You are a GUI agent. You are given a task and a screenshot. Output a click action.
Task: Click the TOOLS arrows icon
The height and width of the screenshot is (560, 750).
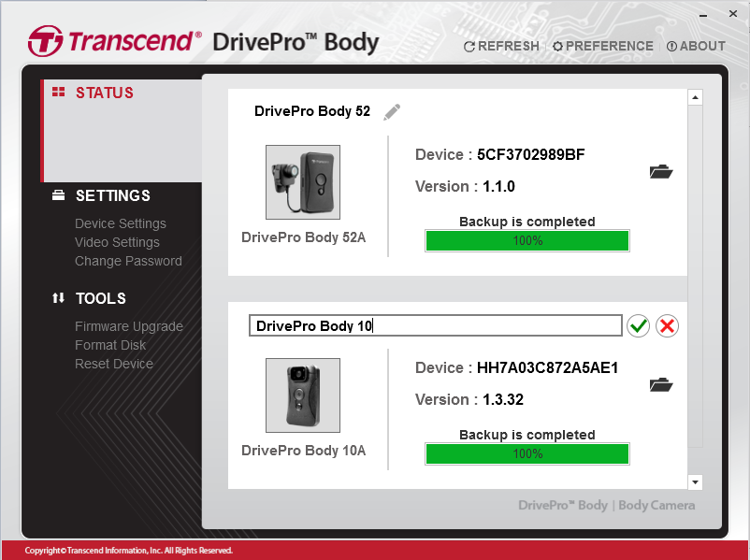58,298
